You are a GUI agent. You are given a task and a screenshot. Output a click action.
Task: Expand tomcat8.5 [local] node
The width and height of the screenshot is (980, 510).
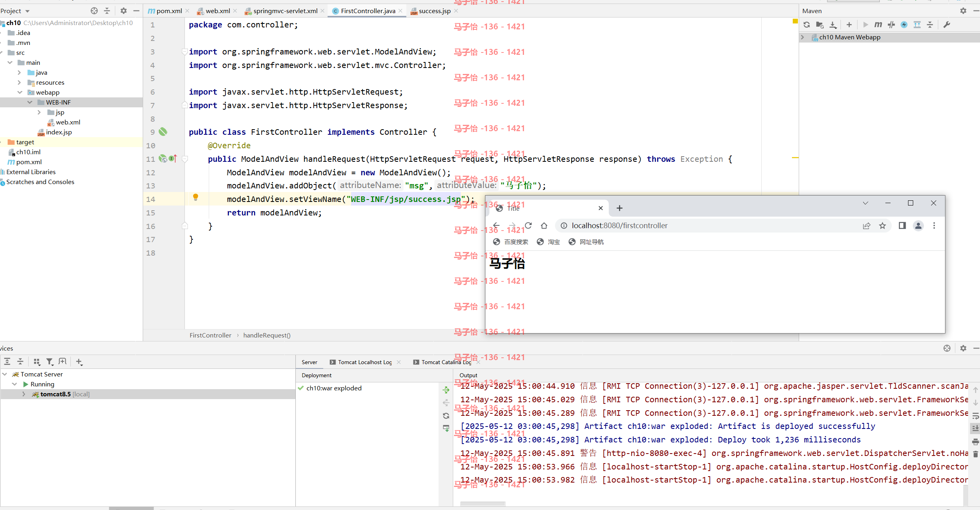[x=23, y=394]
